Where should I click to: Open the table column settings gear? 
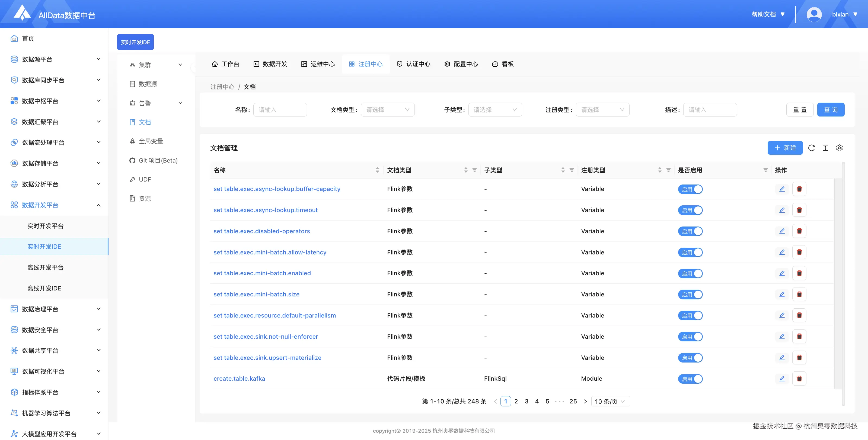tap(839, 148)
